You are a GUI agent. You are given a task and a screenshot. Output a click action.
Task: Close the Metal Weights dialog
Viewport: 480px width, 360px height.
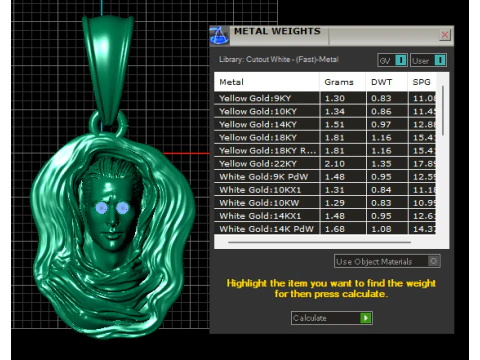[x=445, y=35]
